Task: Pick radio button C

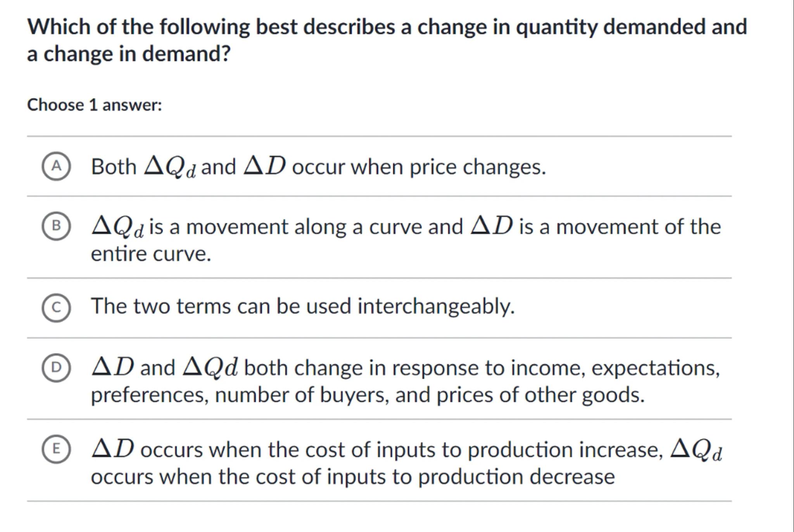Action: (x=56, y=308)
